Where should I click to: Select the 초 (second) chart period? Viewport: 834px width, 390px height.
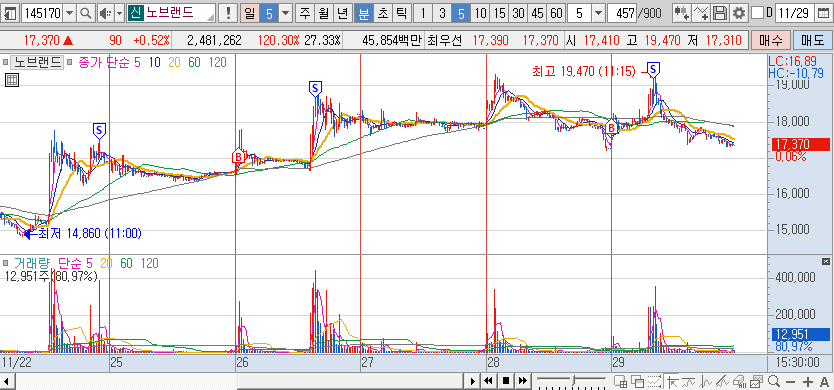[382, 13]
